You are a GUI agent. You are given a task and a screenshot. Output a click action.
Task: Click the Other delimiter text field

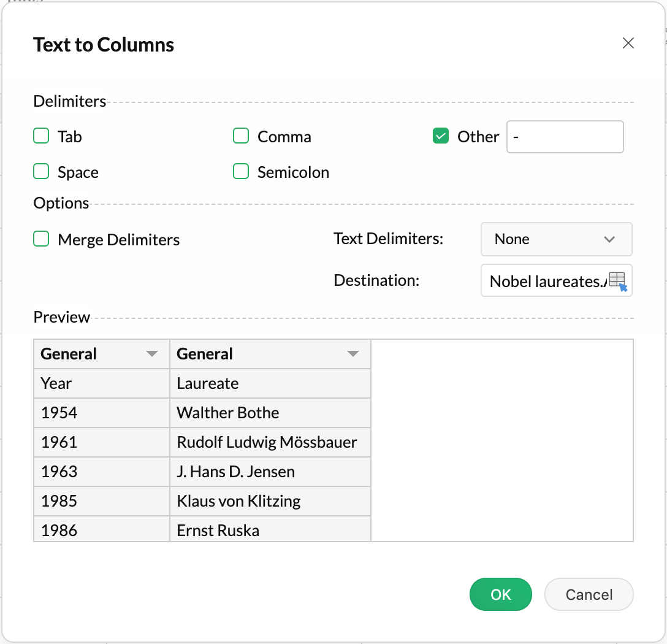click(x=564, y=136)
